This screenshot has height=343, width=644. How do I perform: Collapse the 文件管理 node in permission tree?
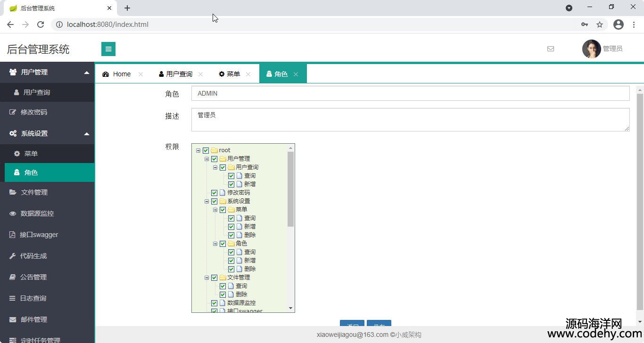pos(206,278)
